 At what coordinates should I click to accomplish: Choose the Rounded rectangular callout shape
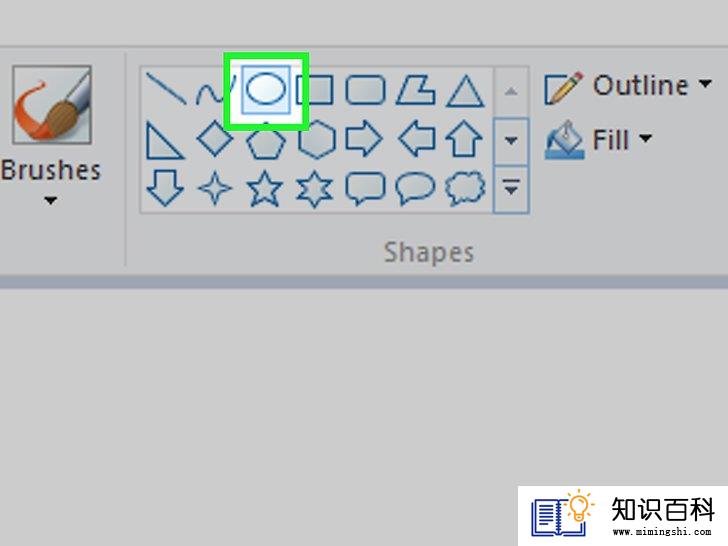pos(365,188)
